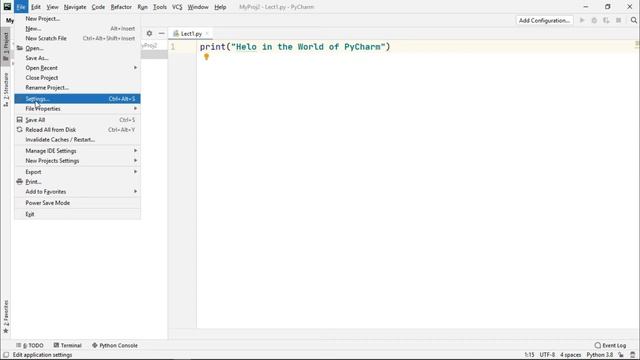Expand the Open Recent submenu
The image size is (640, 360).
[78, 68]
